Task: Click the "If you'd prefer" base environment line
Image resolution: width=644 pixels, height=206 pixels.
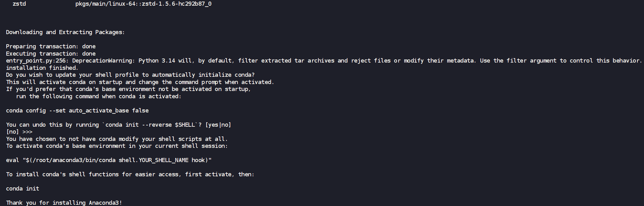Action: click(x=128, y=89)
